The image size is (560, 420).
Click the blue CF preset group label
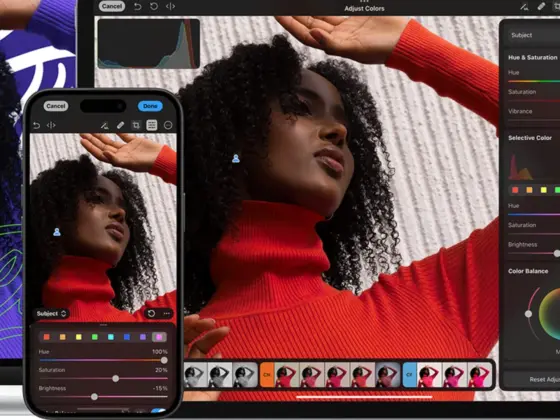pyautogui.click(x=410, y=375)
